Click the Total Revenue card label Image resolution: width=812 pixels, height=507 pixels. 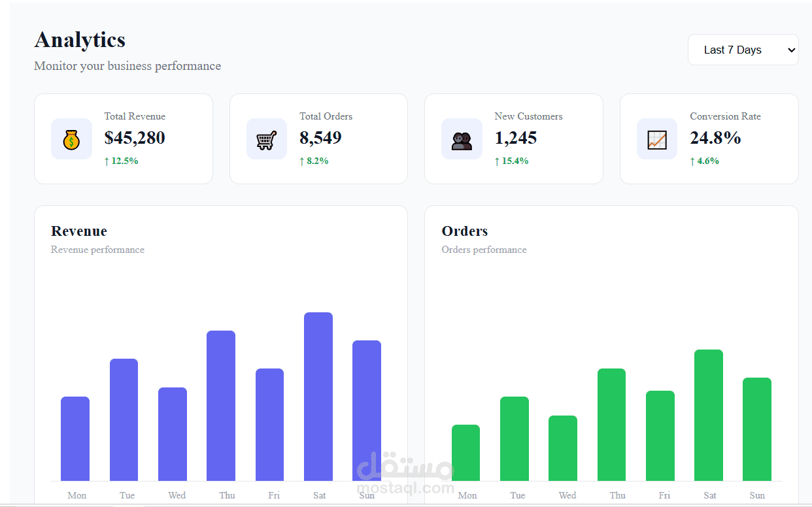pyautogui.click(x=135, y=116)
